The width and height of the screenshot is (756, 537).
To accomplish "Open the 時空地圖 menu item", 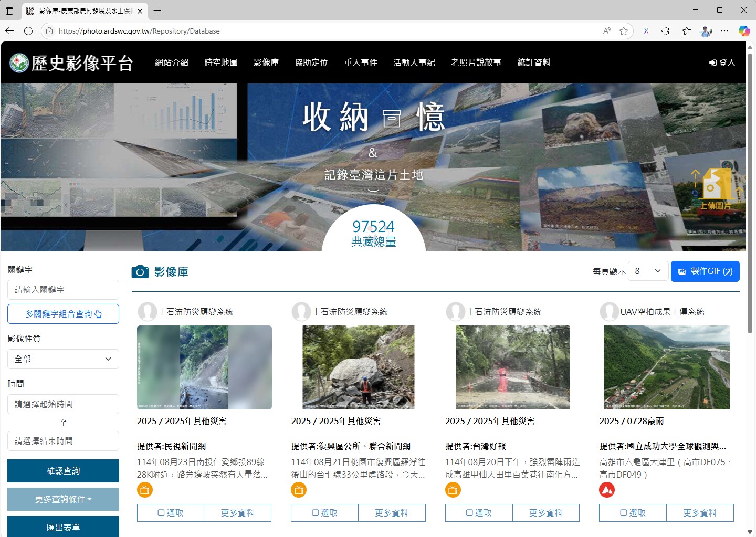I will [x=220, y=62].
